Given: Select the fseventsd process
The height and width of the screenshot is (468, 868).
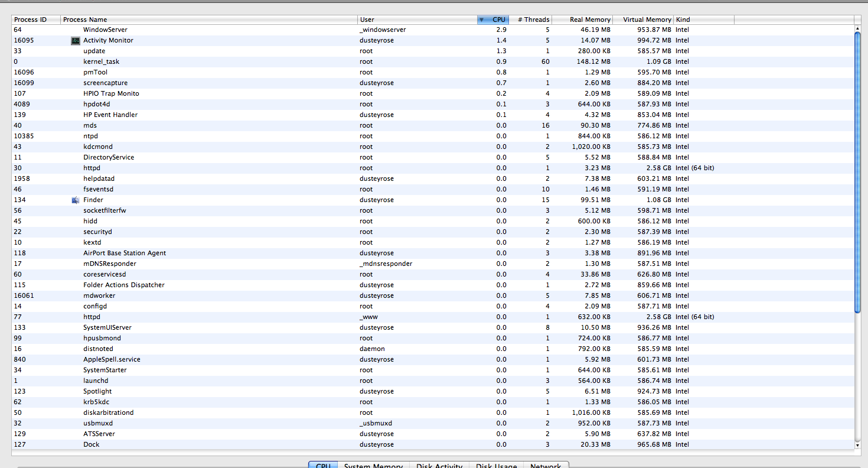Looking at the screenshot, I should tap(433, 189).
